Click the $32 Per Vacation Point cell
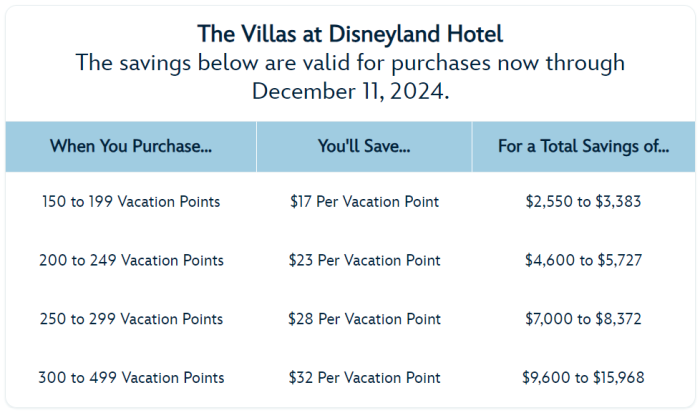This screenshot has width=700, height=413. (364, 378)
